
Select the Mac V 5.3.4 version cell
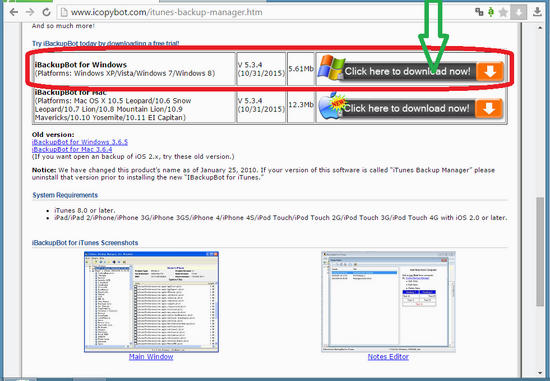(261, 105)
